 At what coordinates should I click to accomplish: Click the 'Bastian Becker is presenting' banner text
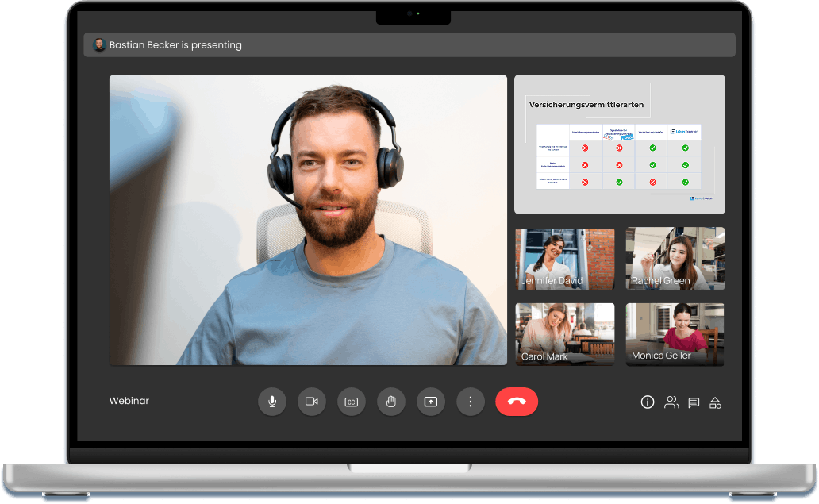tap(175, 45)
